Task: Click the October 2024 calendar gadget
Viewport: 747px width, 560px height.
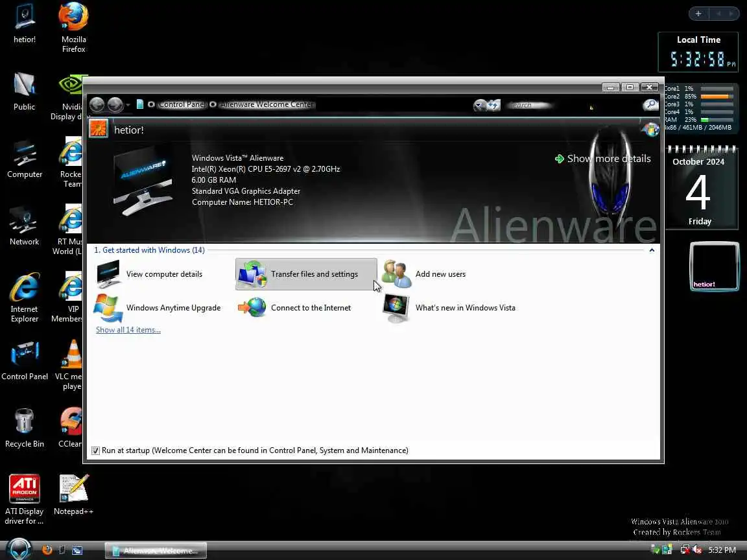Action: pos(699,187)
